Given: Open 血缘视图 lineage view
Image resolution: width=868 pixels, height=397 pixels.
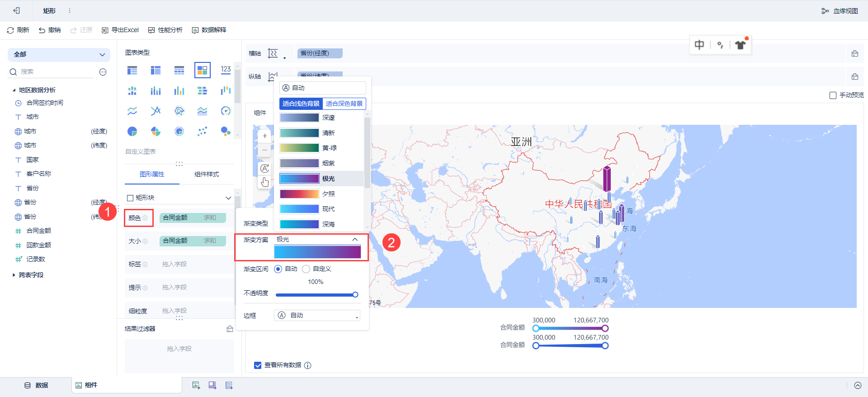Looking at the screenshot, I should click(840, 11).
